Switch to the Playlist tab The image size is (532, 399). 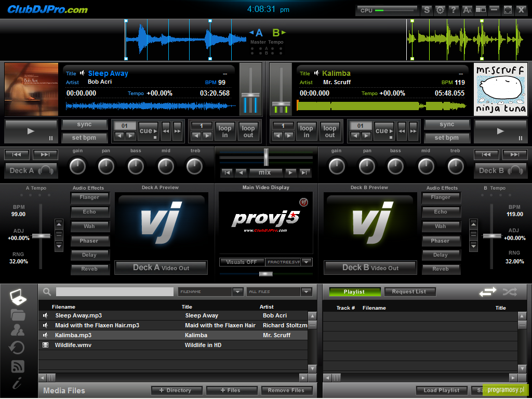[x=354, y=292]
